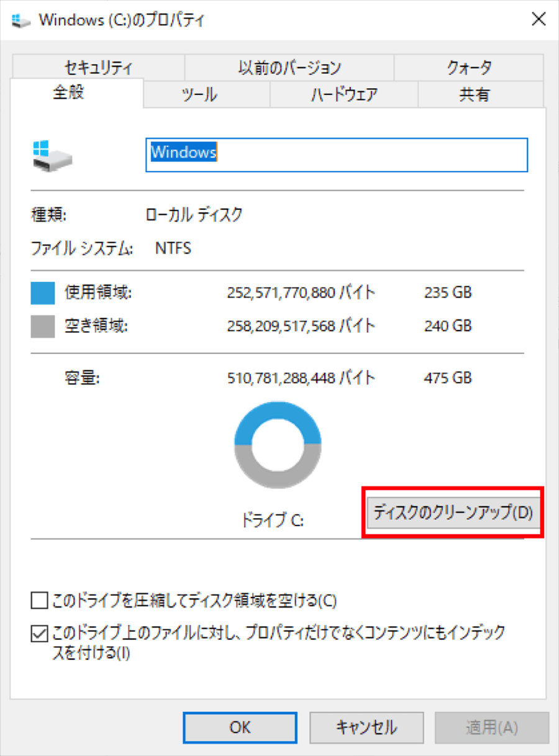The height and width of the screenshot is (756, 559).
Task: Click the title bar drive icon
Action: coord(21,20)
